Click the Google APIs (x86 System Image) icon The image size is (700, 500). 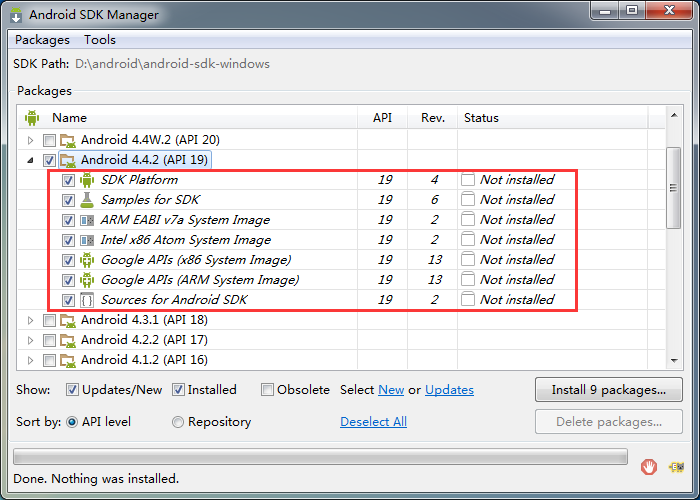[x=87, y=260]
